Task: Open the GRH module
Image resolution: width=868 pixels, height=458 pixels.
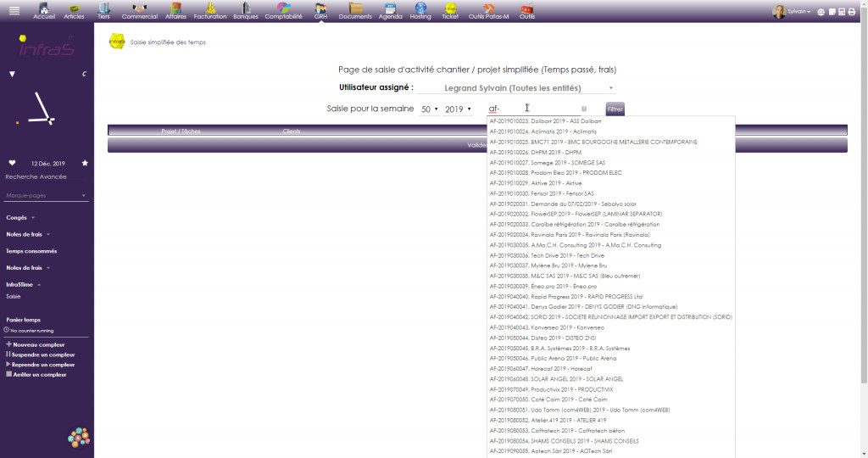Action: pos(320,11)
